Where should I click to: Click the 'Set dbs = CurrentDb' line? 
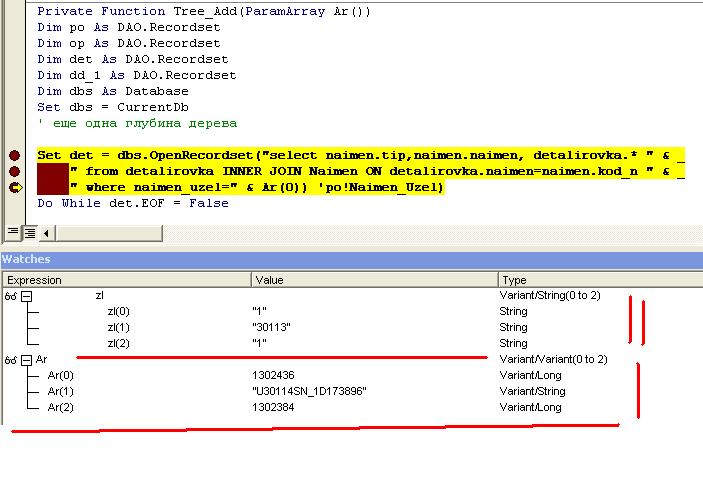pyautogui.click(x=113, y=108)
